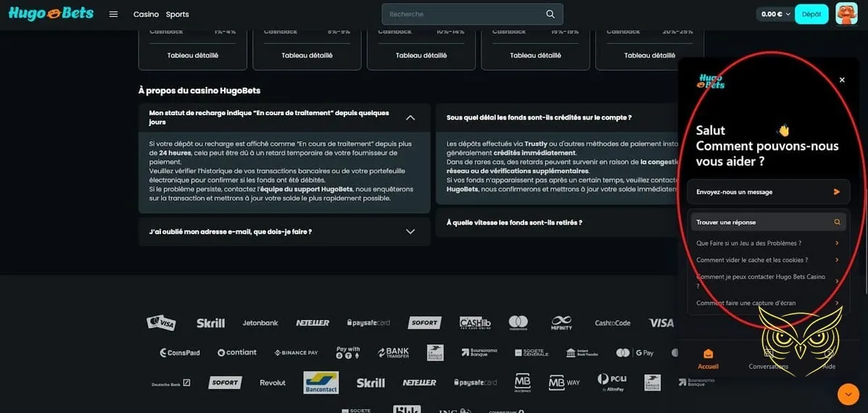Go to the Sports section

pos(177,14)
